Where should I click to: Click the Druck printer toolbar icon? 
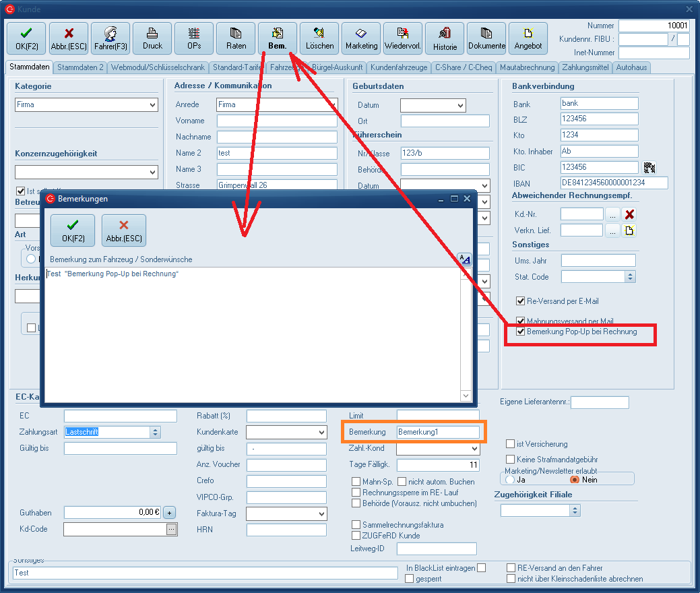(152, 38)
